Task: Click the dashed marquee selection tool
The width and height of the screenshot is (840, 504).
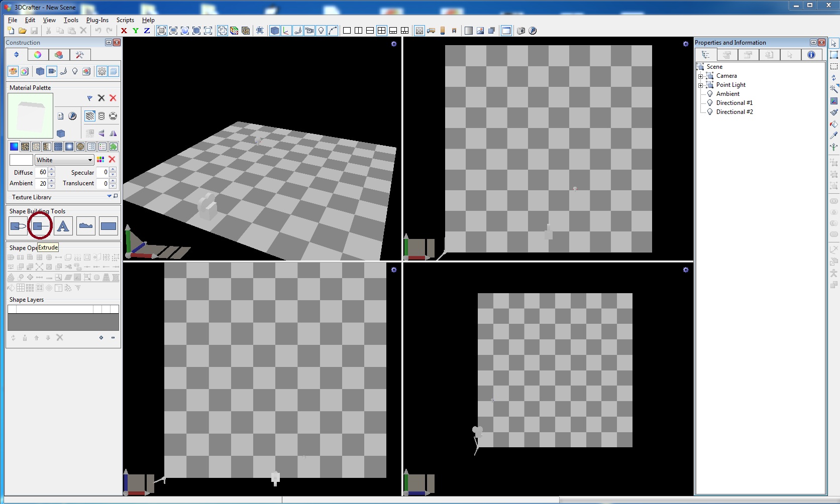Action: pos(834,66)
